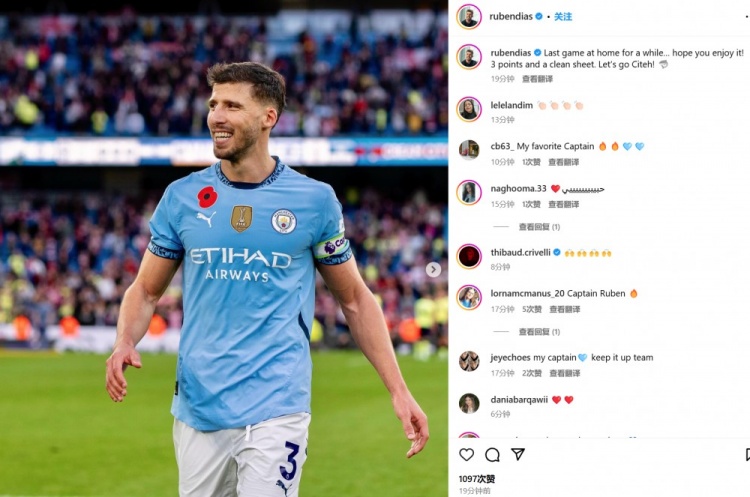View likes on lornamcmanus_20's comment
The height and width of the screenshot is (497, 750).
pos(531,309)
